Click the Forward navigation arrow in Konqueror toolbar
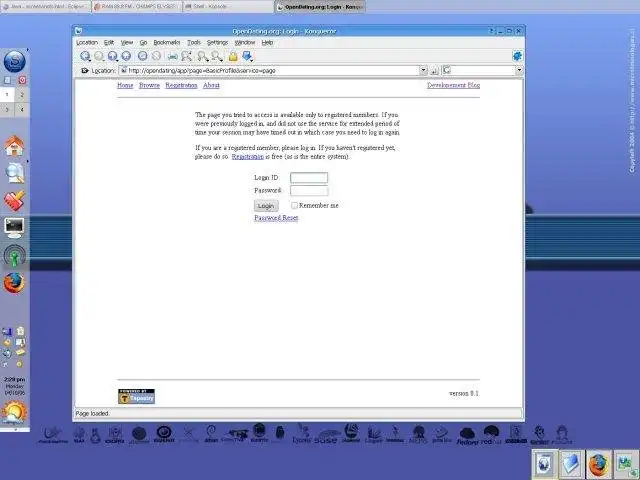This screenshot has width=640, height=480. pos(99,56)
